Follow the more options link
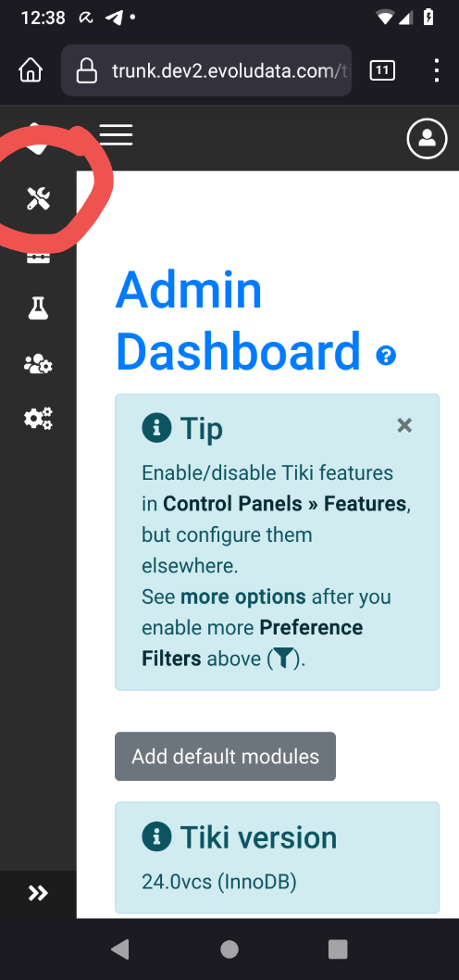Image resolution: width=459 pixels, height=980 pixels. (243, 597)
